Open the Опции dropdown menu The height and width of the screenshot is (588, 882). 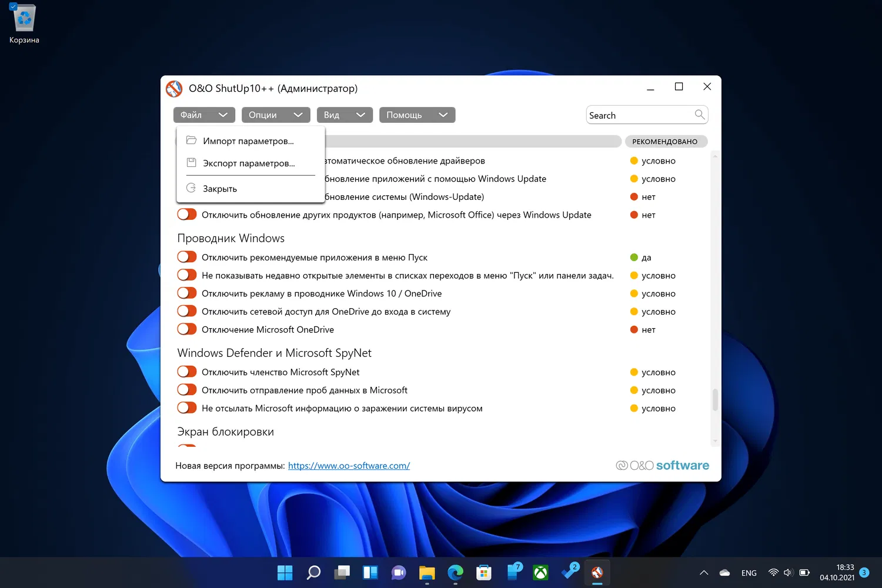pyautogui.click(x=276, y=115)
